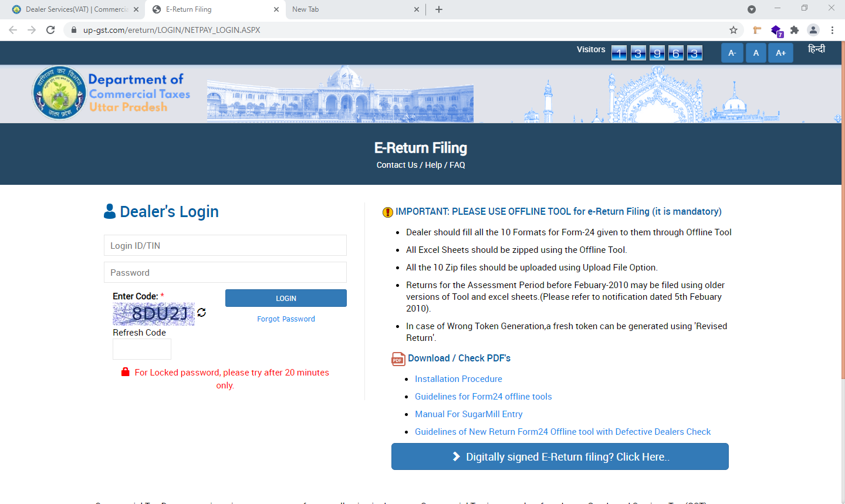The height and width of the screenshot is (504, 845).
Task: Click the Department of Commercial Taxes logo
Action: (x=59, y=93)
